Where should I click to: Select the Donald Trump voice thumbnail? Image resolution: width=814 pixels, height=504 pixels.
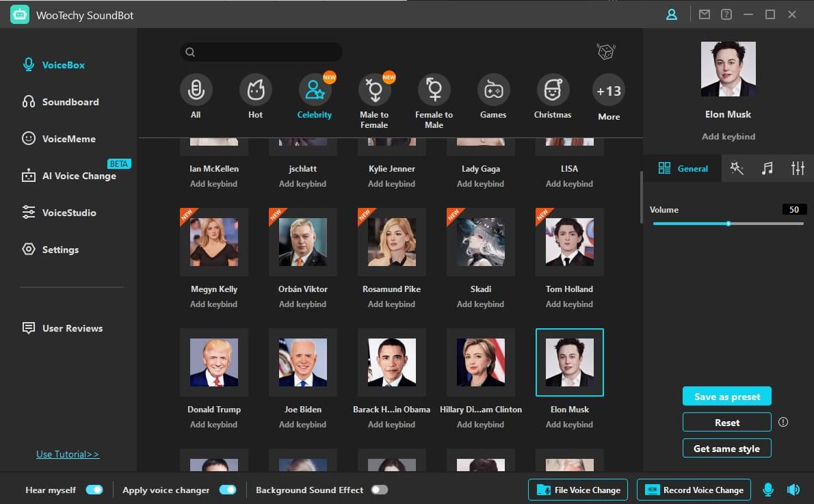coord(214,362)
